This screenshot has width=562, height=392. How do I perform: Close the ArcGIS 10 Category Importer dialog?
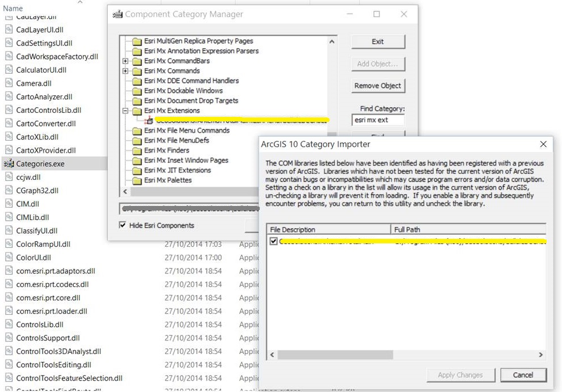point(543,144)
